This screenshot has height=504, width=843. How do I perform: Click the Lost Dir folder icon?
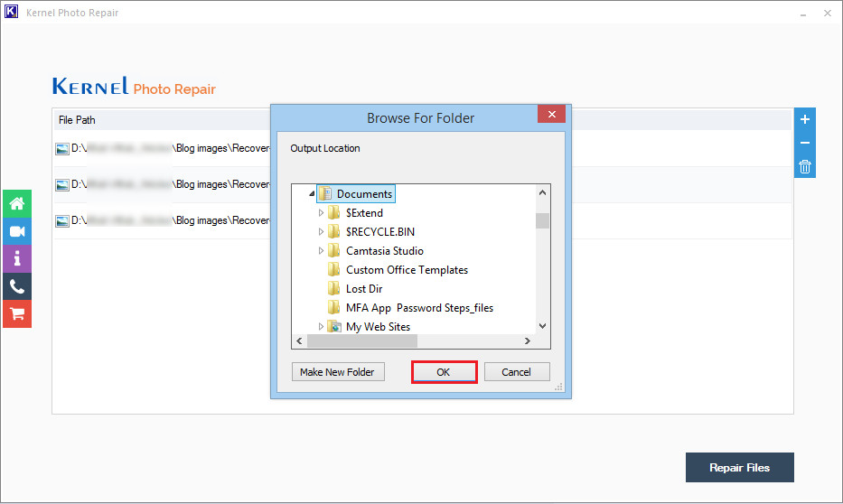[x=334, y=288]
